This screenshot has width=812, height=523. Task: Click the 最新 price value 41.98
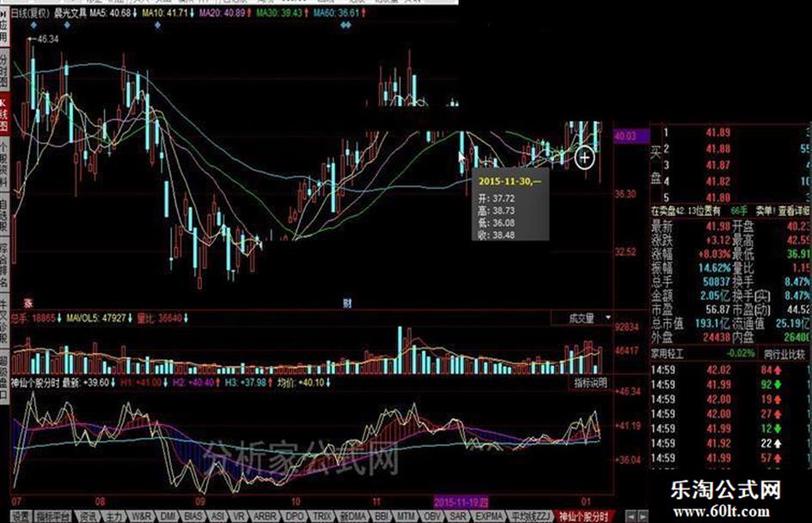click(x=718, y=226)
